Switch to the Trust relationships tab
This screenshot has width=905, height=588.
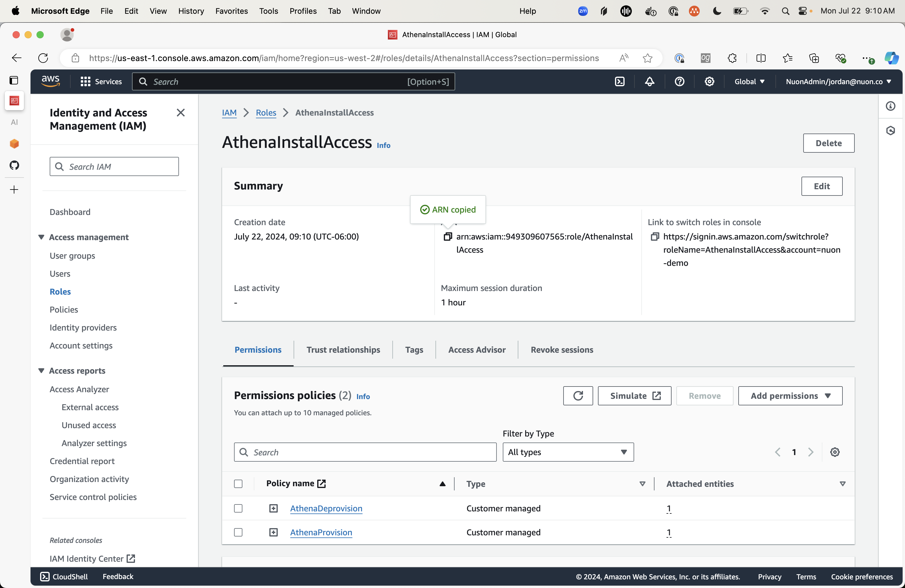[343, 349]
